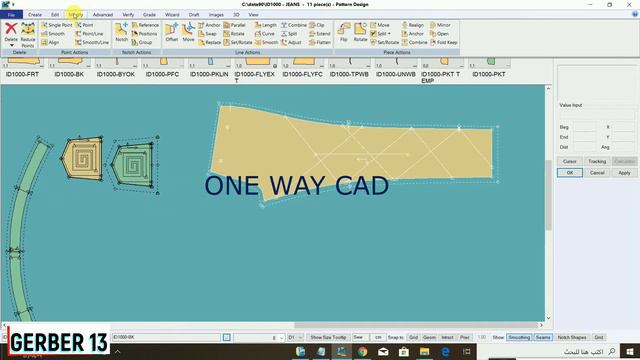
Task: Toggle Intrsct snap option
Action: click(x=447, y=338)
